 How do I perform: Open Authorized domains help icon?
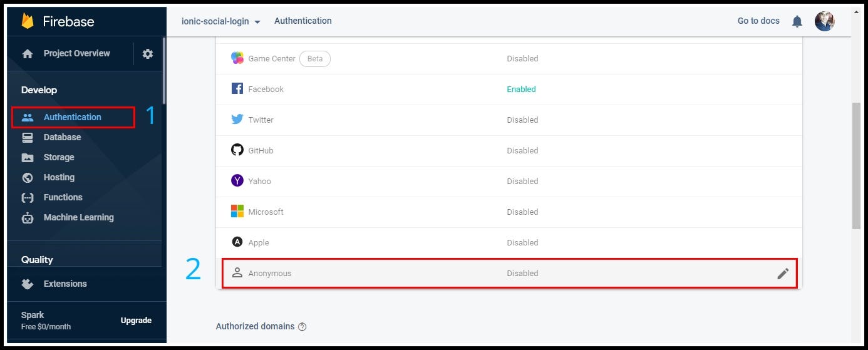tap(302, 327)
